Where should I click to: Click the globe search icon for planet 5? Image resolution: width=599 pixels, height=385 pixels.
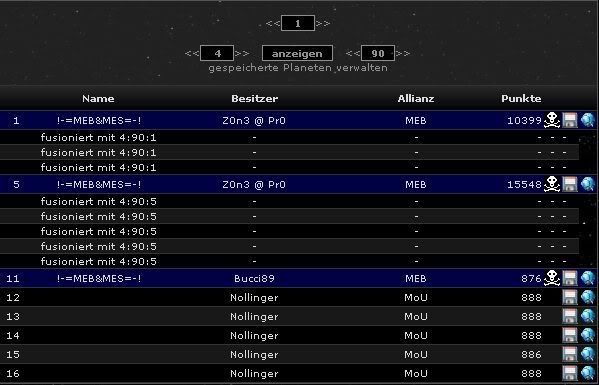pyautogui.click(x=588, y=184)
